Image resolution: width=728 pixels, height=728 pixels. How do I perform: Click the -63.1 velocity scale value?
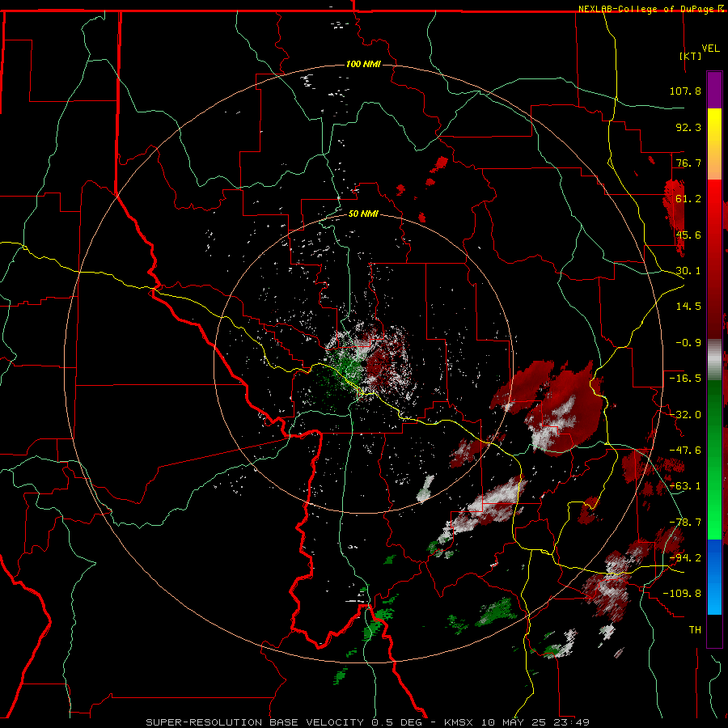pos(685,486)
